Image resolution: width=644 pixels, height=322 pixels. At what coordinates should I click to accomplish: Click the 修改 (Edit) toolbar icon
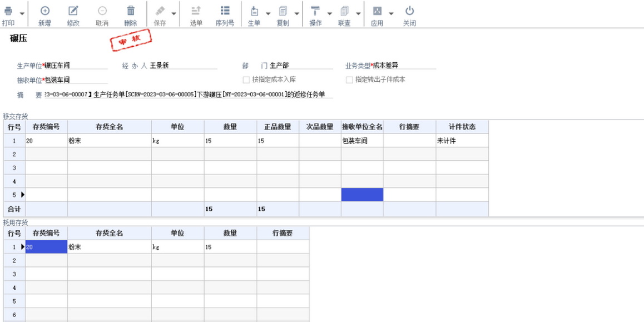pos(73,11)
